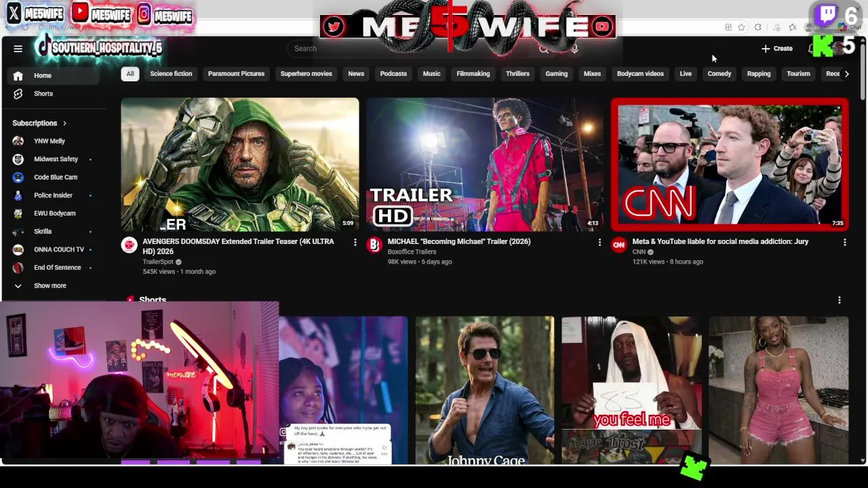Click the browser bookmark star icon
Screen dimensions: 868x488
click(741, 27)
